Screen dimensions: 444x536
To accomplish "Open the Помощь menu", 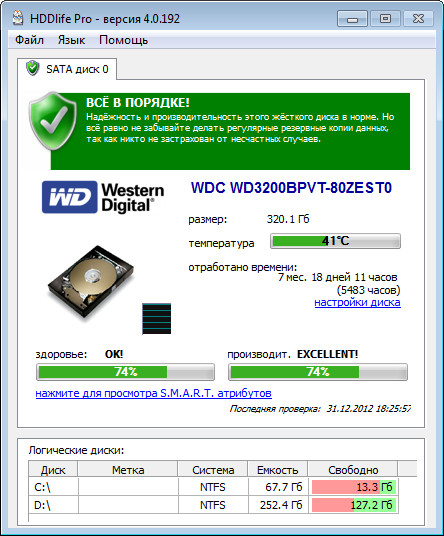I will pyautogui.click(x=123, y=40).
